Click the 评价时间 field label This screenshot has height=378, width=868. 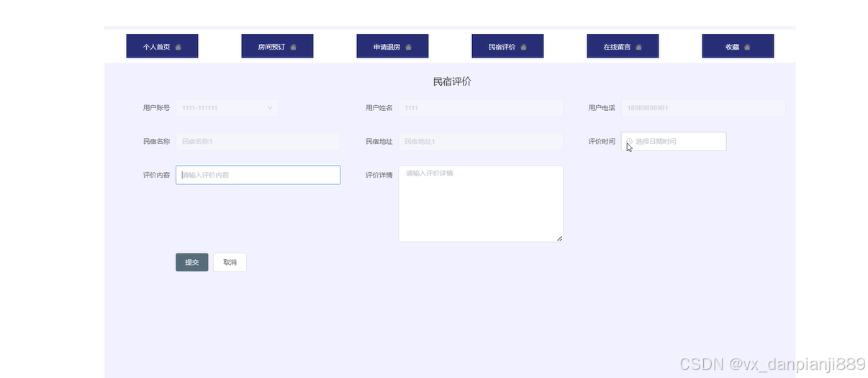click(x=602, y=142)
